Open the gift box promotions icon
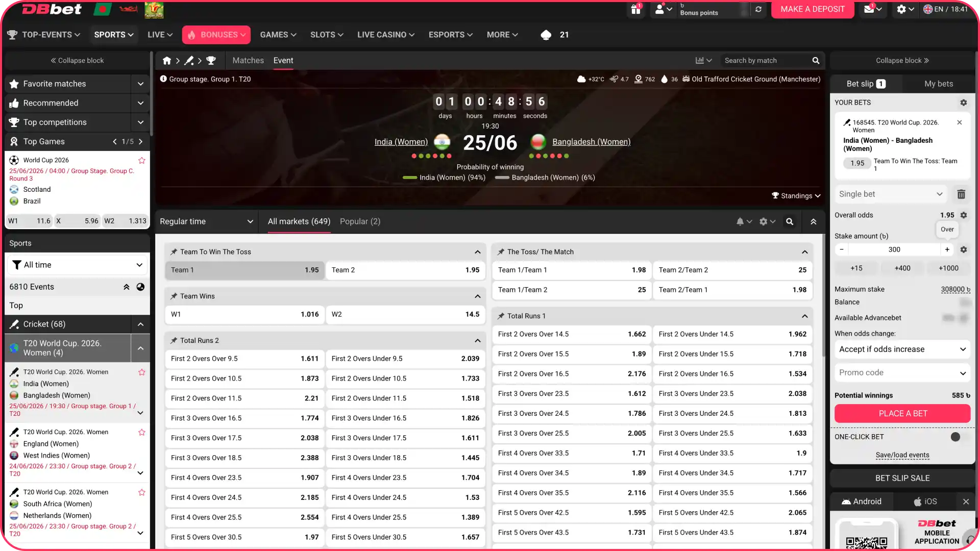 coord(635,9)
